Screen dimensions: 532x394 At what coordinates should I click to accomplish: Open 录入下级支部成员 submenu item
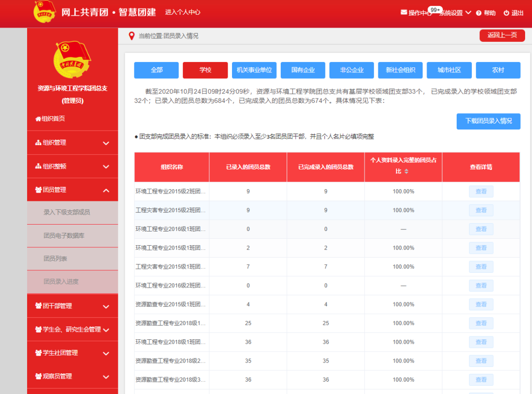pos(67,212)
